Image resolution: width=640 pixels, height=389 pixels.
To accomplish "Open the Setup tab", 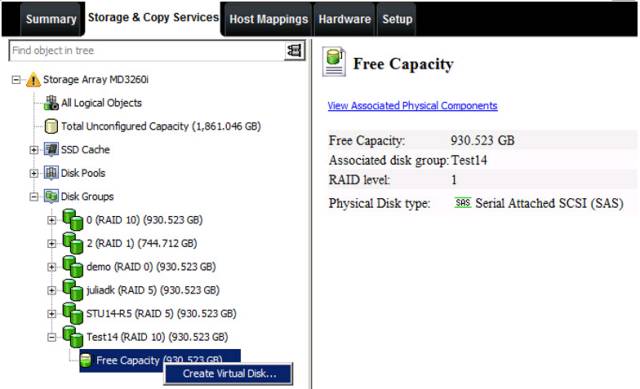I will click(397, 19).
